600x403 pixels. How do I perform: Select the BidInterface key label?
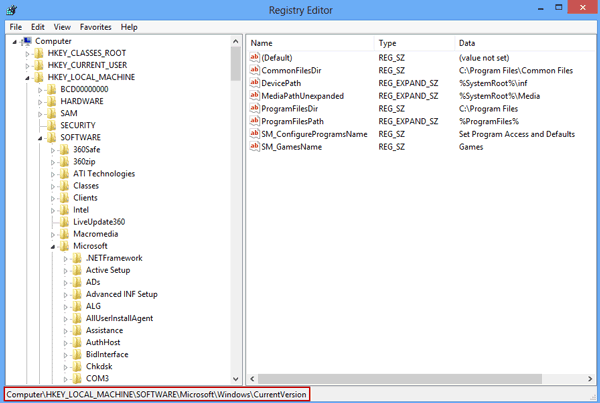[x=107, y=354]
